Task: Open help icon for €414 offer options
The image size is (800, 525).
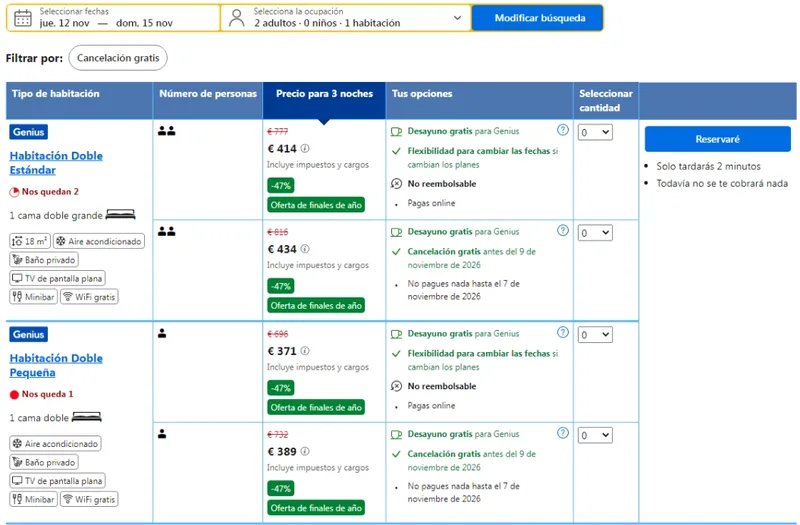Action: coord(562,130)
